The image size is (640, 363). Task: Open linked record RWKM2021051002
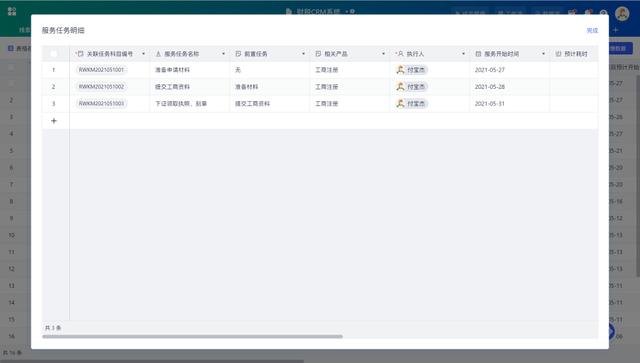point(101,87)
